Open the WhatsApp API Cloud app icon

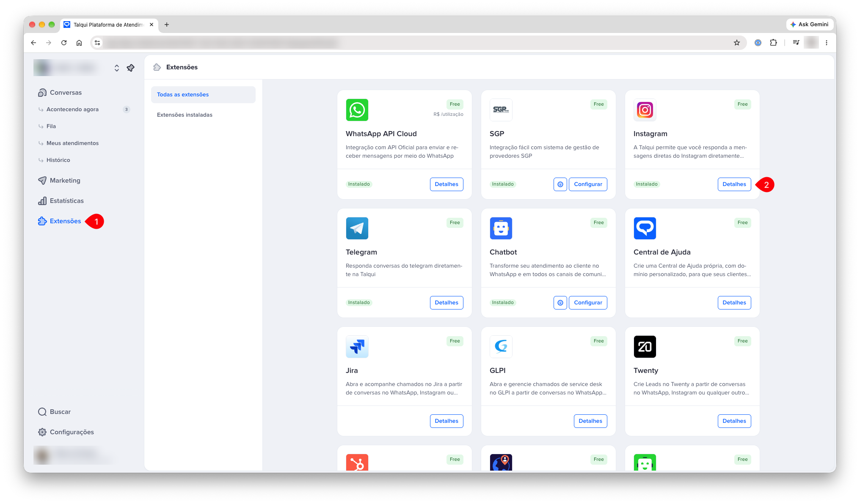click(x=357, y=110)
